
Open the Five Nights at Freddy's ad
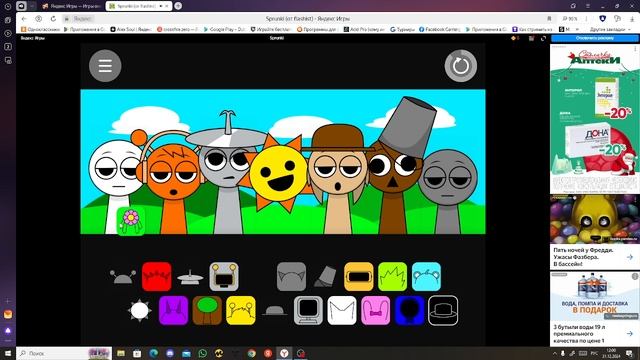595,232
